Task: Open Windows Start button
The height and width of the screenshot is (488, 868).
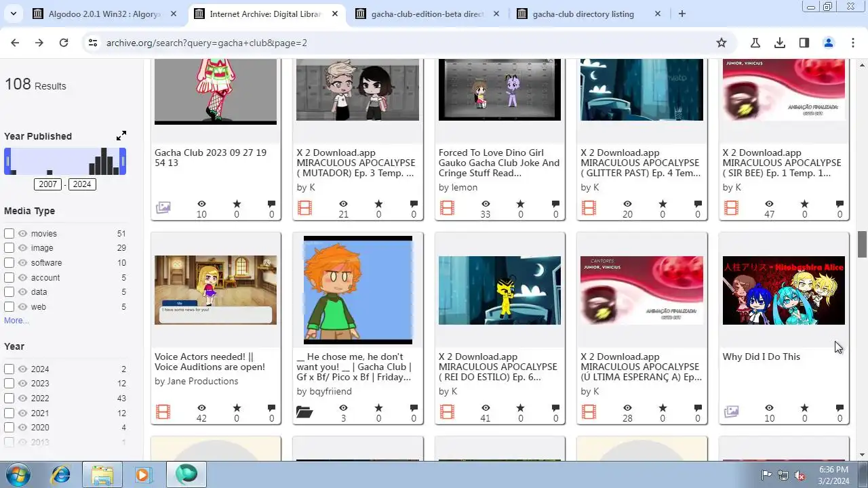Action: pos(17,474)
